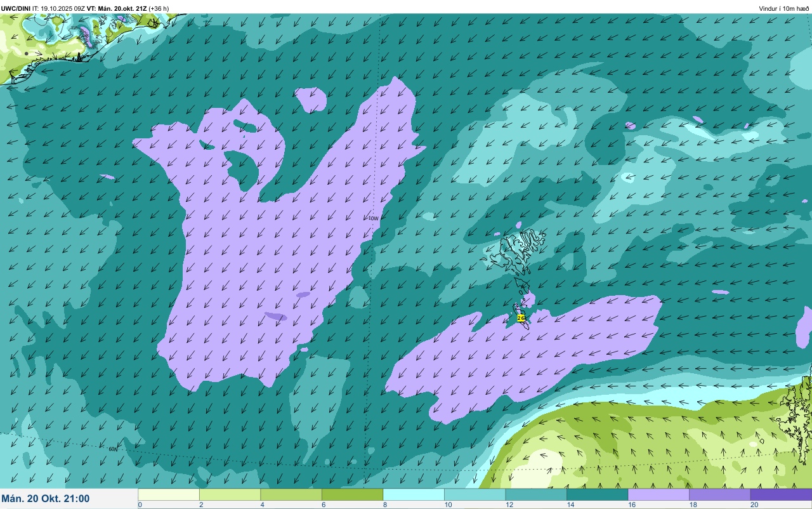Click the 'Vindur í 10m hæð' title
812x509 pixels.
pos(783,8)
